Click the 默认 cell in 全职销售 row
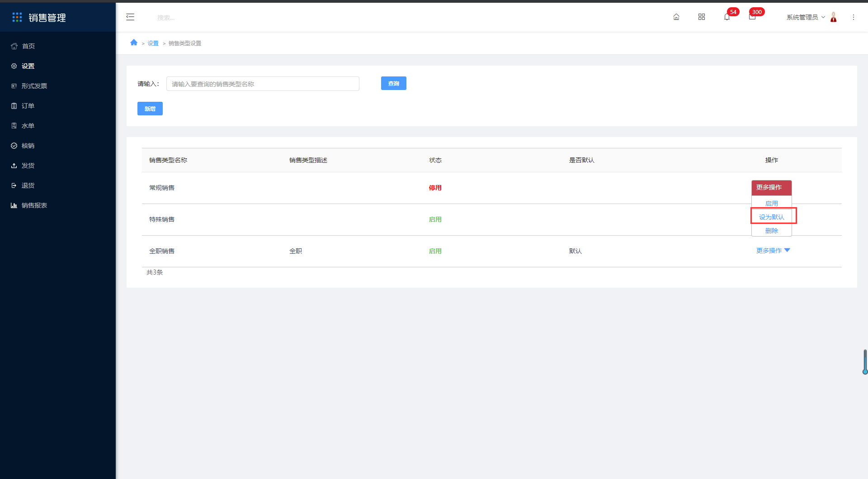The width and height of the screenshot is (868, 479). (x=575, y=251)
